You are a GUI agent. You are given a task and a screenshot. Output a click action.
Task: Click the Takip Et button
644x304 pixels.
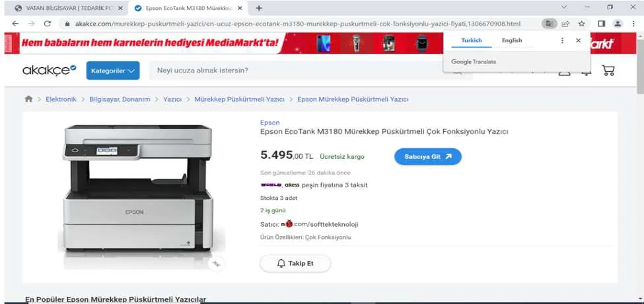(295, 263)
